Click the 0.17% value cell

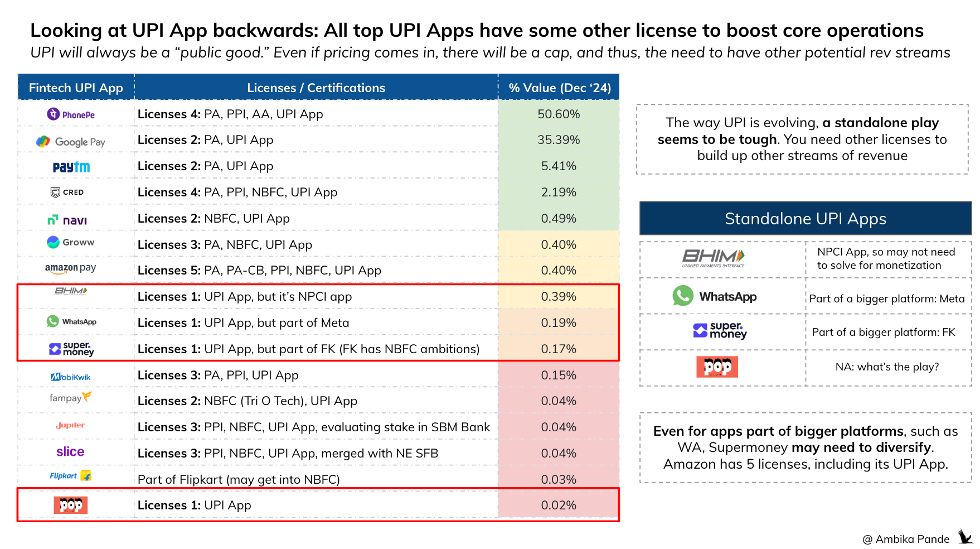pos(559,349)
